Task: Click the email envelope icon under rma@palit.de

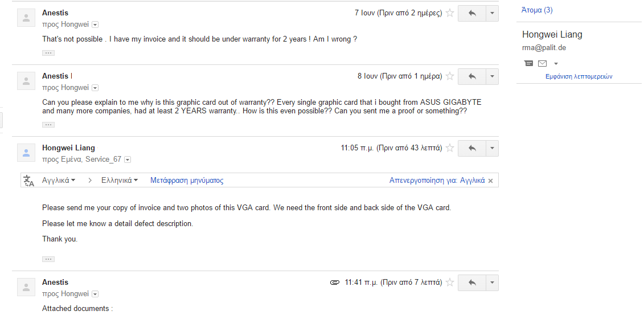Action: tap(543, 64)
